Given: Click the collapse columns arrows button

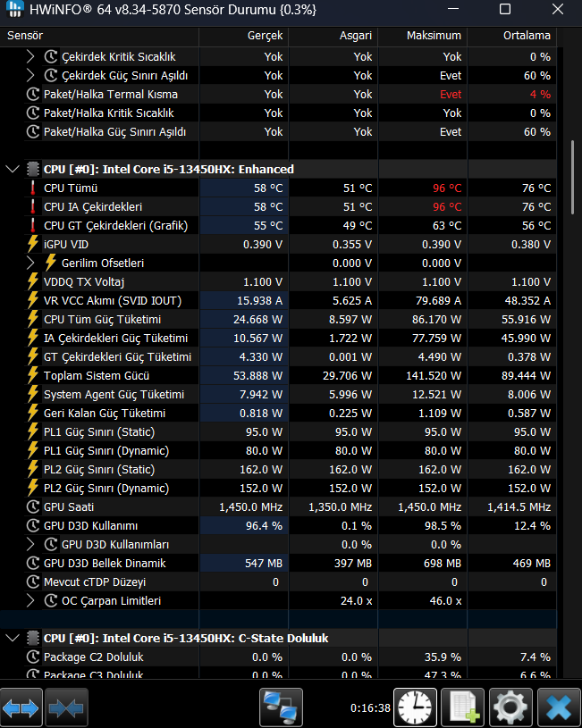Looking at the screenshot, I should pyautogui.click(x=66, y=708).
